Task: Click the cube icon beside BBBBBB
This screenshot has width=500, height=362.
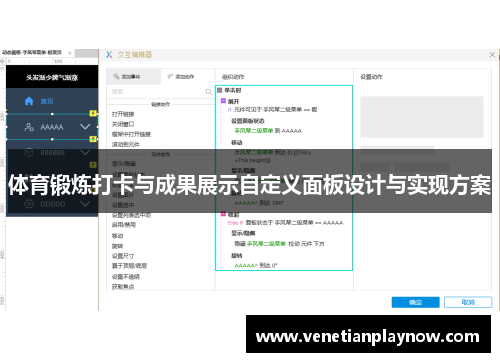Action: 29,153
